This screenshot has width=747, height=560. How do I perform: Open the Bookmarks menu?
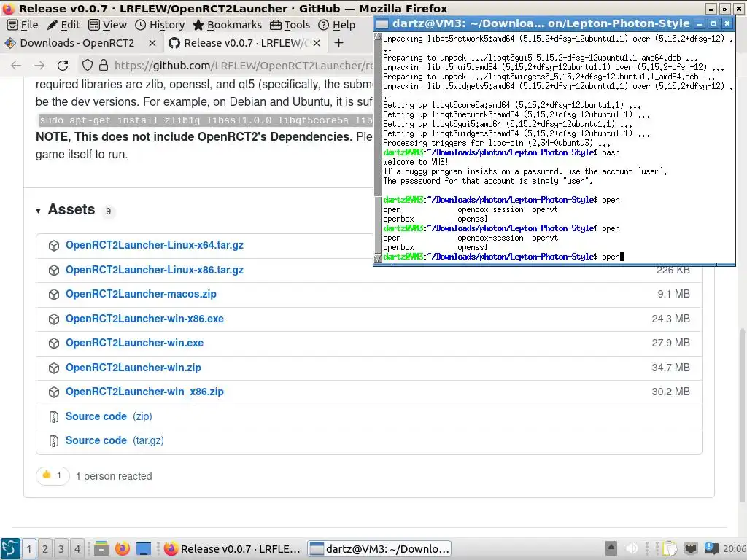(x=228, y=25)
